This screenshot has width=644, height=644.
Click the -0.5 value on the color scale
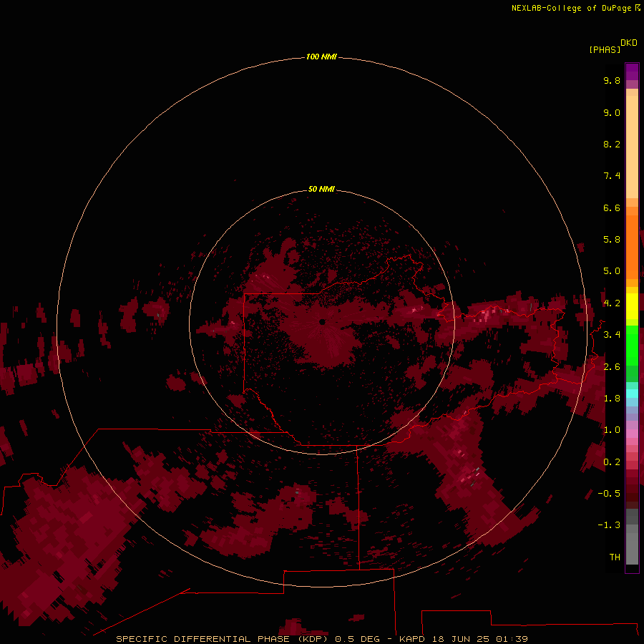pos(609,494)
